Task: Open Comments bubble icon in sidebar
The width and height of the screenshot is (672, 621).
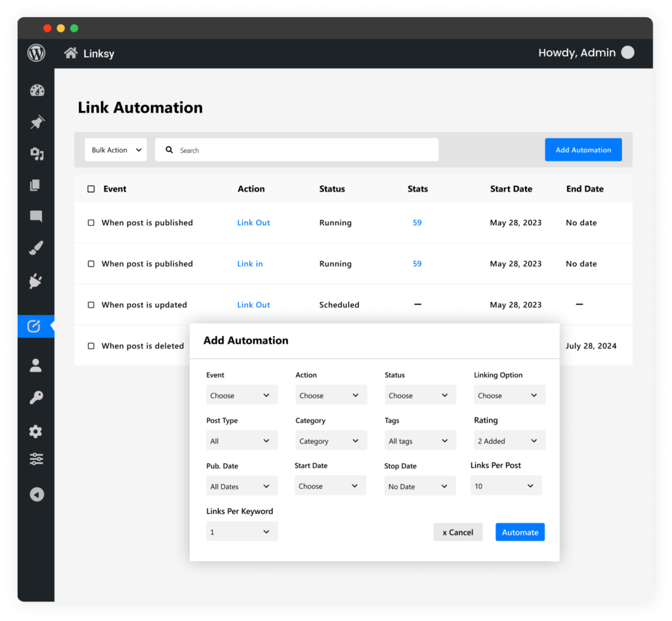Action: tap(36, 216)
